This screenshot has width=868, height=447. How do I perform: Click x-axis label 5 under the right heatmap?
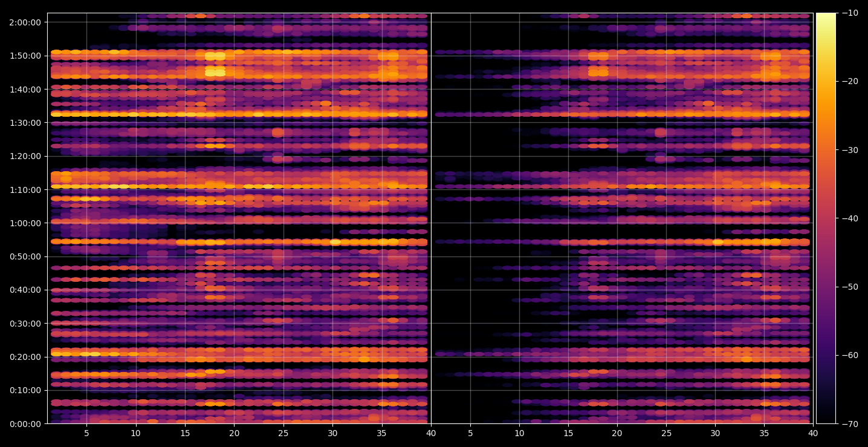[x=470, y=433]
